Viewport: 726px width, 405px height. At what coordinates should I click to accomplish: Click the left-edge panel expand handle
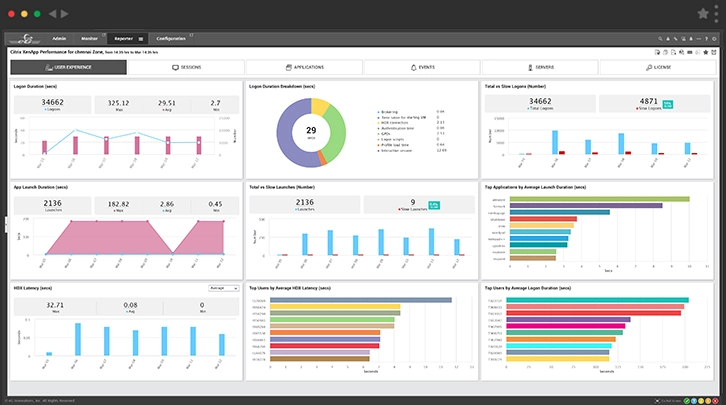[6, 224]
